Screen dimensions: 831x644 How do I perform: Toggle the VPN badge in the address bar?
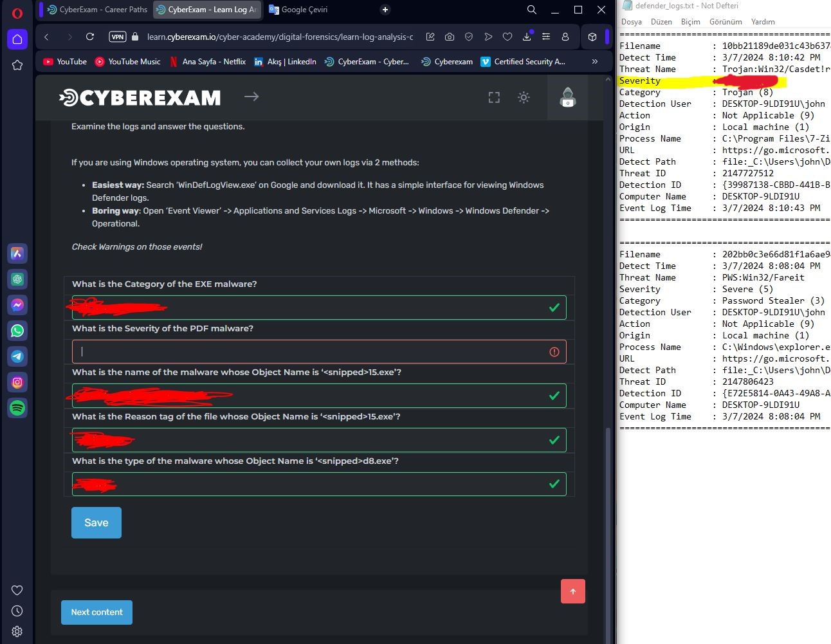117,37
